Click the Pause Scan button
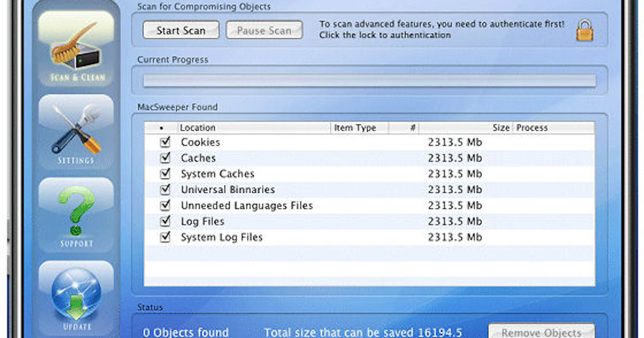The width and height of the screenshot is (644, 338). click(x=264, y=30)
